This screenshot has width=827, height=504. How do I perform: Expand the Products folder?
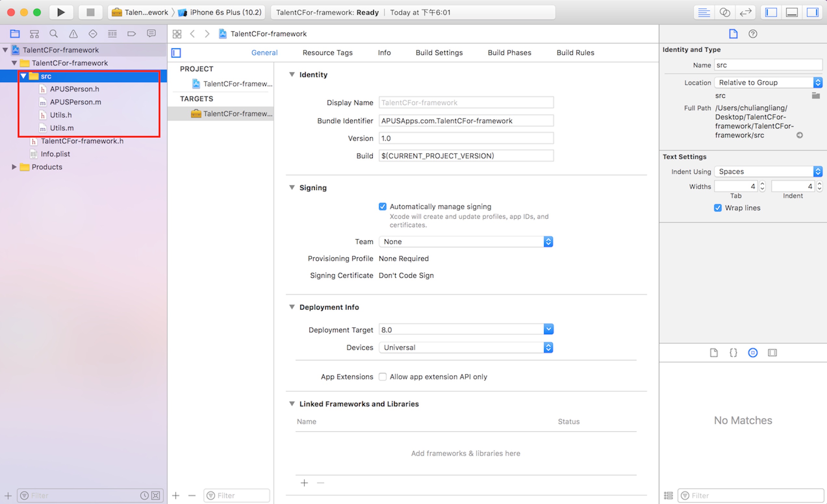14,167
